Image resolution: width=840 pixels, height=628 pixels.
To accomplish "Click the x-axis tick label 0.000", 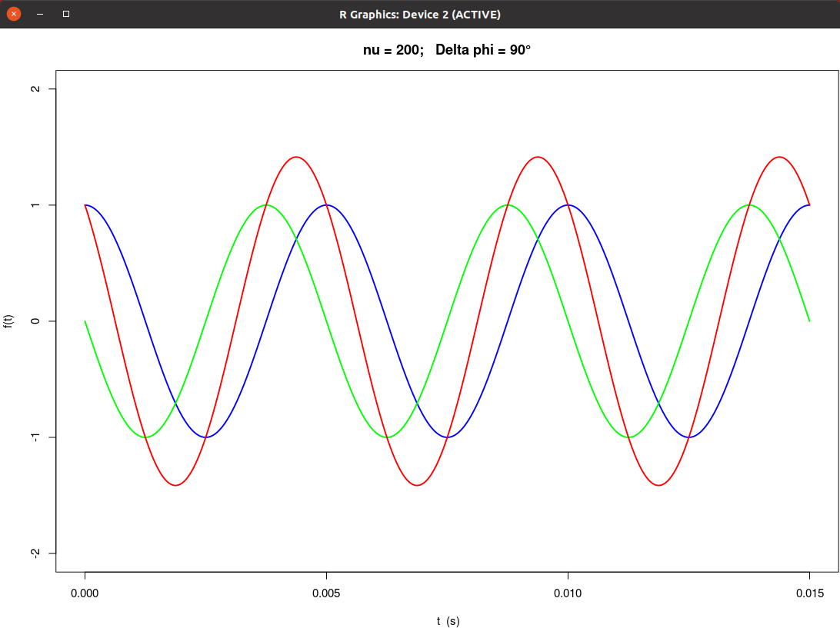I will pyautogui.click(x=85, y=593).
